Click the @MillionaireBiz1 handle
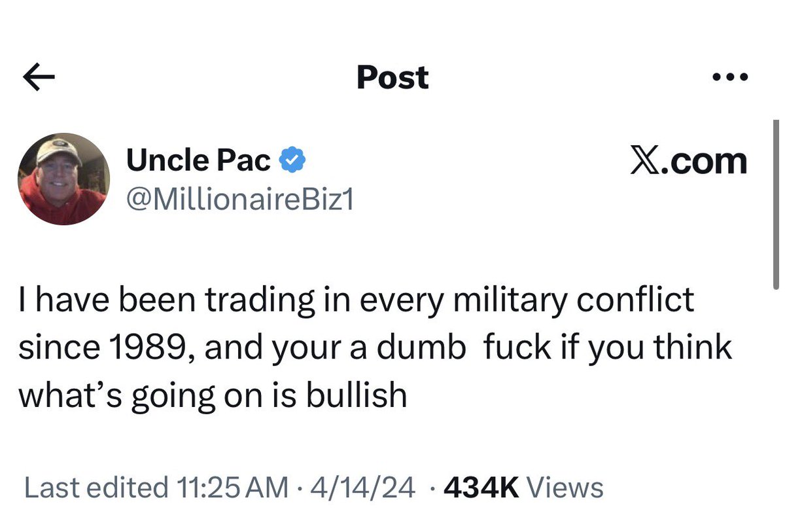The height and width of the screenshot is (532, 785). (239, 200)
